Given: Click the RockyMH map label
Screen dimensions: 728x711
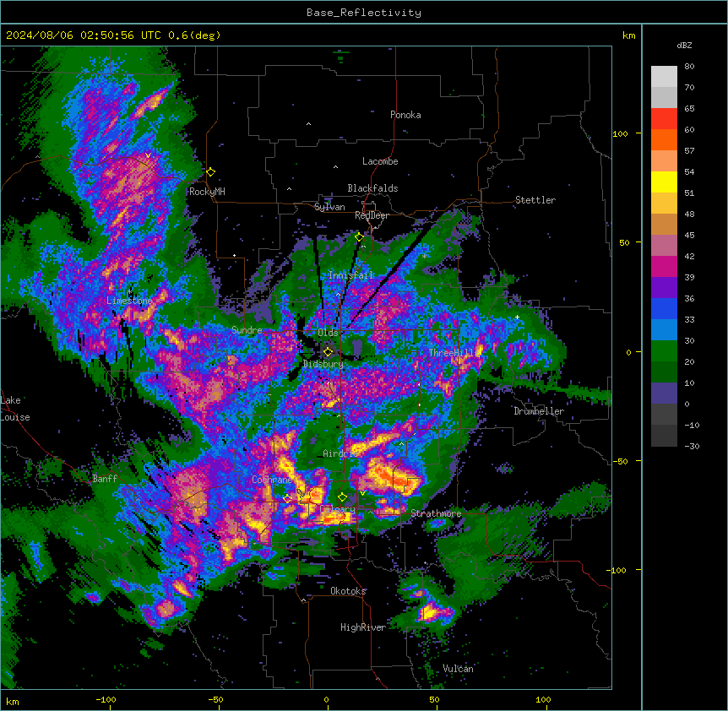Looking at the screenshot, I should (x=207, y=192).
